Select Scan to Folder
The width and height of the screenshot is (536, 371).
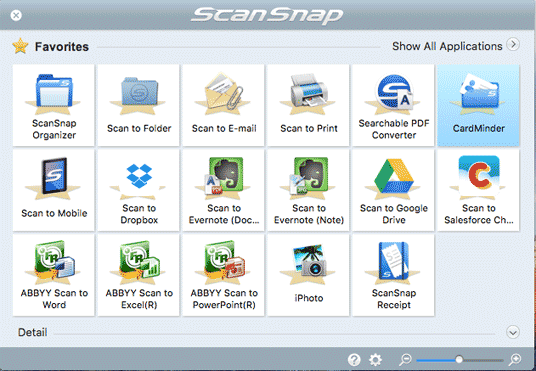tap(138, 105)
